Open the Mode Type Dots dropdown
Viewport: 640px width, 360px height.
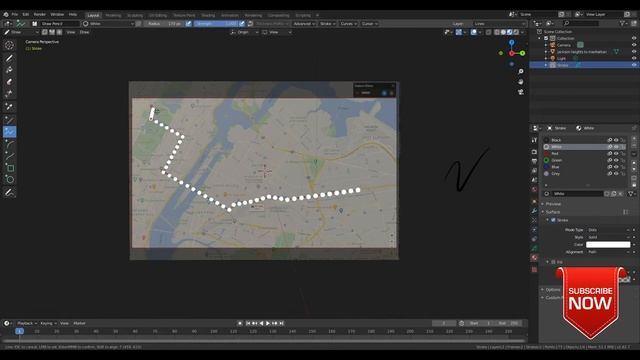pyautogui.click(x=608, y=230)
